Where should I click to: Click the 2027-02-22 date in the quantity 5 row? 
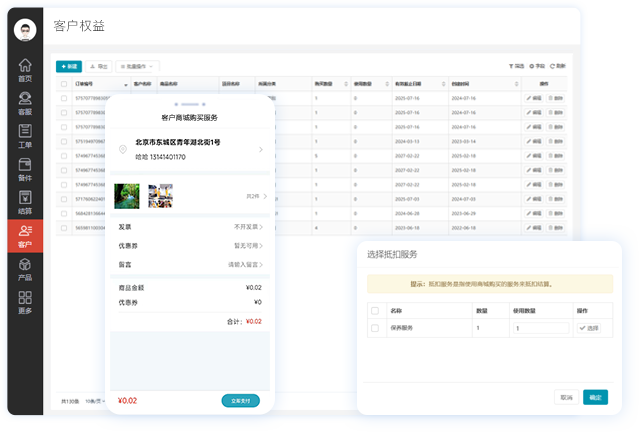407,156
